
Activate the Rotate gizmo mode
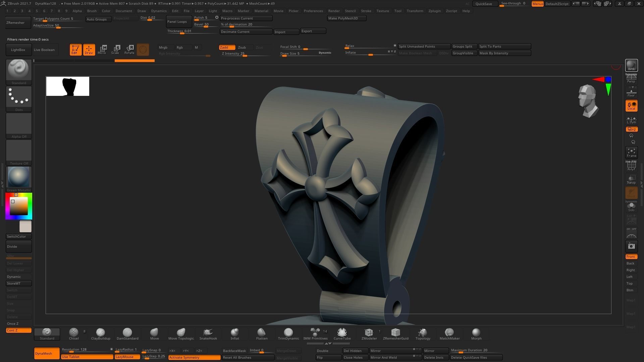[x=129, y=50]
